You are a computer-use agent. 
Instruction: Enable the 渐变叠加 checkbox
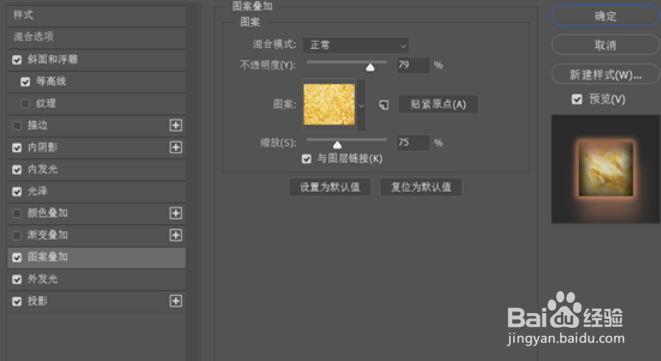tap(17, 235)
